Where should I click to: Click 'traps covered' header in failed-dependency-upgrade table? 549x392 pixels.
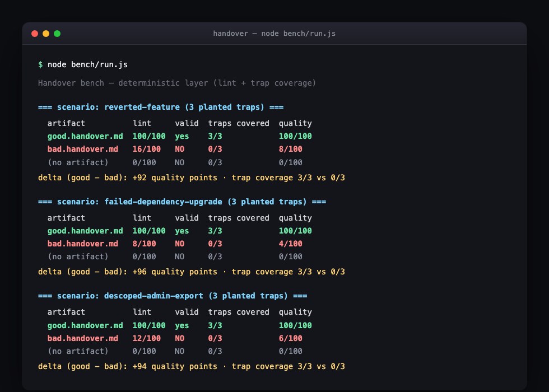tap(239, 218)
